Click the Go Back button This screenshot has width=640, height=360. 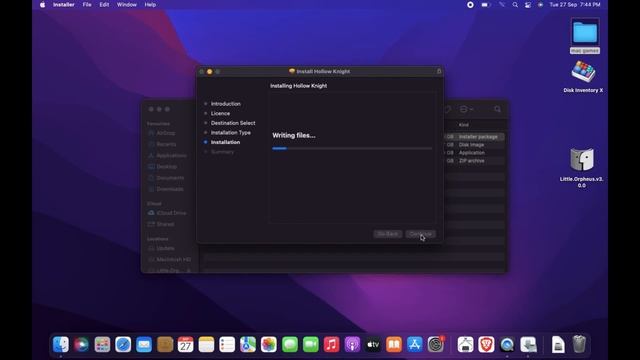(387, 234)
